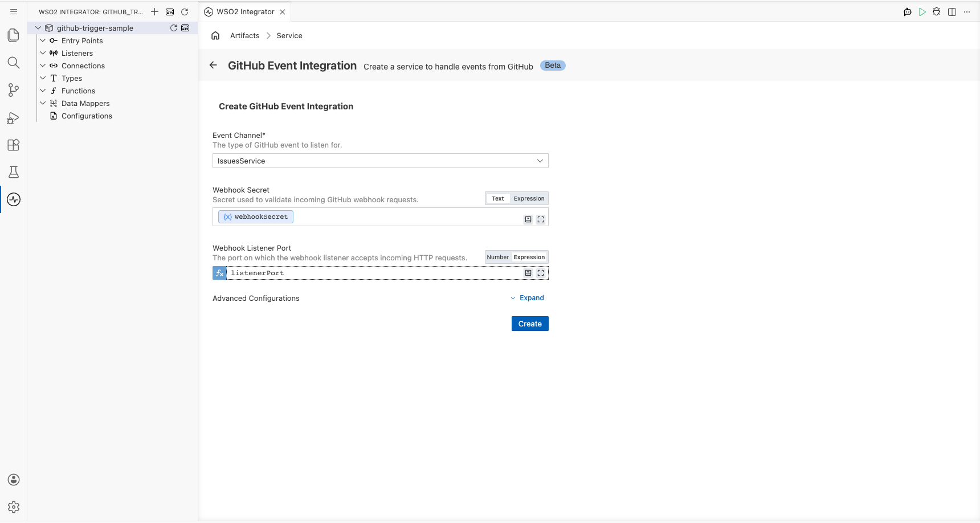This screenshot has width=980, height=523.
Task: Open the Explorer files view
Action: (x=14, y=35)
